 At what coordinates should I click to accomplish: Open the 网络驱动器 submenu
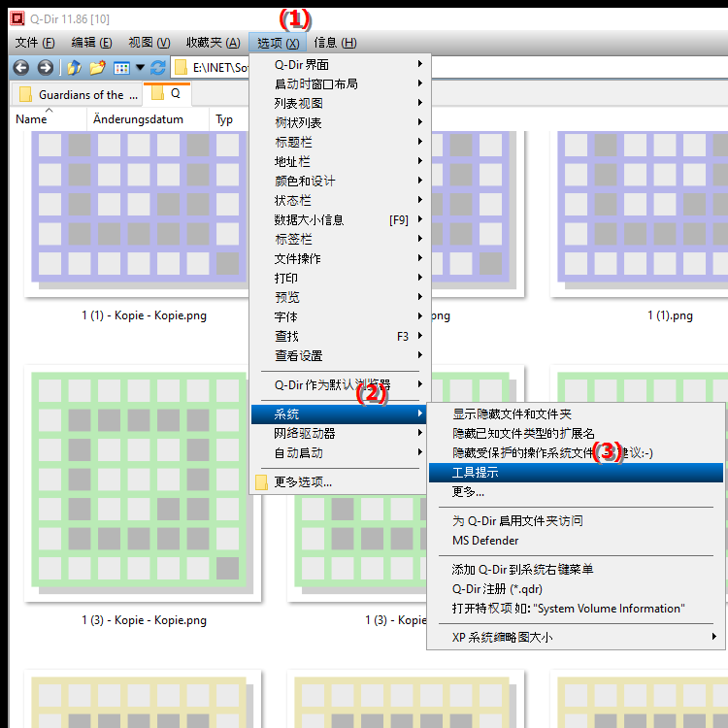pos(341,433)
